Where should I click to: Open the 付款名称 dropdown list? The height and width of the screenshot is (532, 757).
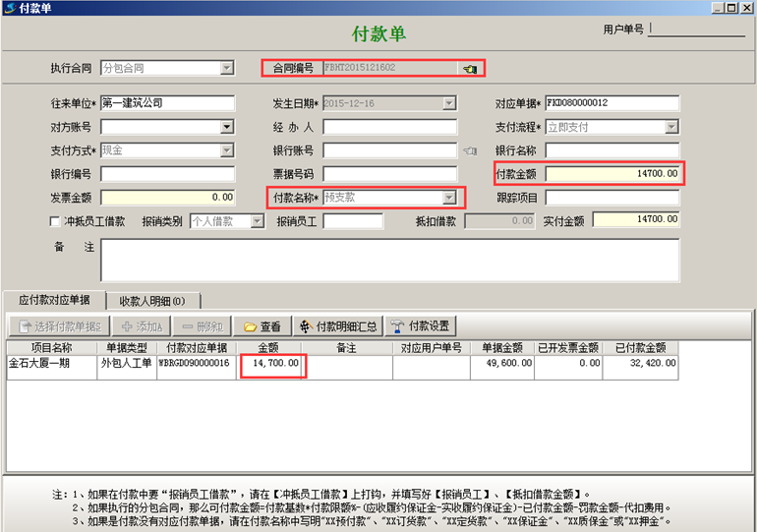tap(448, 198)
